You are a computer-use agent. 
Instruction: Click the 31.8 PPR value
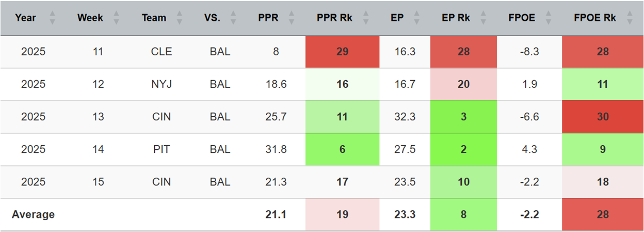[276, 149]
